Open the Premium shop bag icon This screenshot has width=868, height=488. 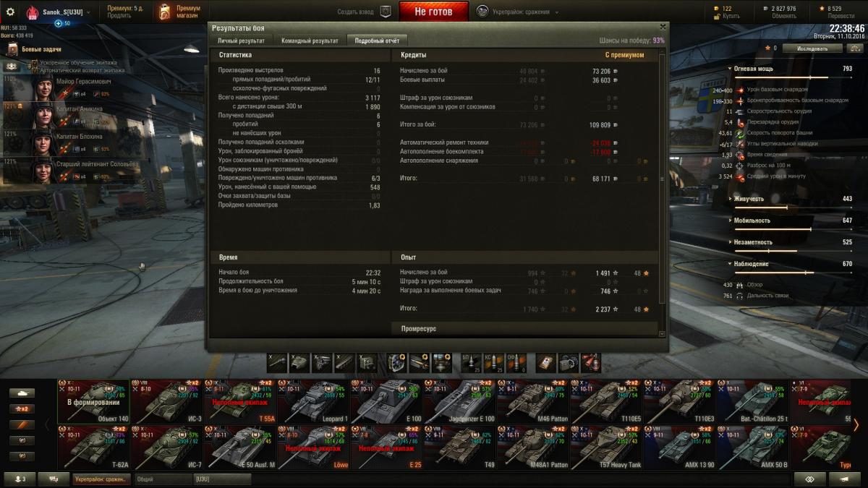(x=165, y=12)
